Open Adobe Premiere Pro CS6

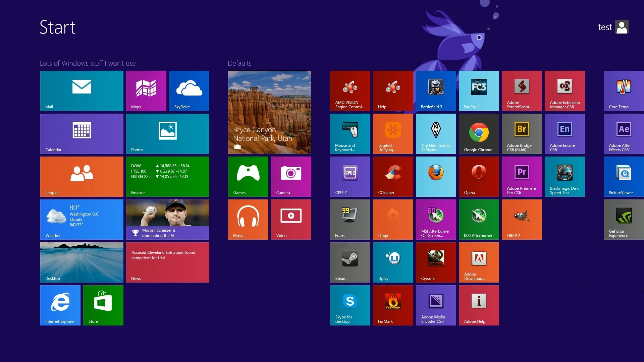pyautogui.click(x=522, y=176)
